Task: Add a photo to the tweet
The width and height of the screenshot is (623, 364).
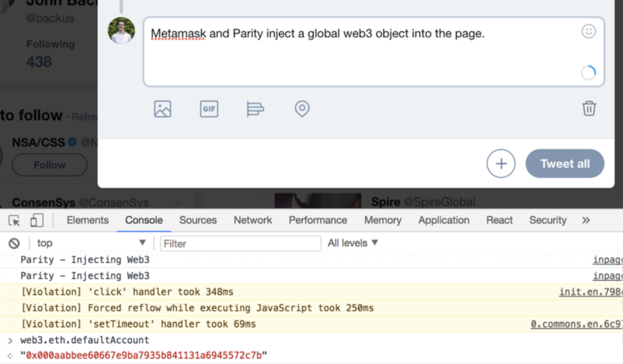Action: [x=163, y=109]
